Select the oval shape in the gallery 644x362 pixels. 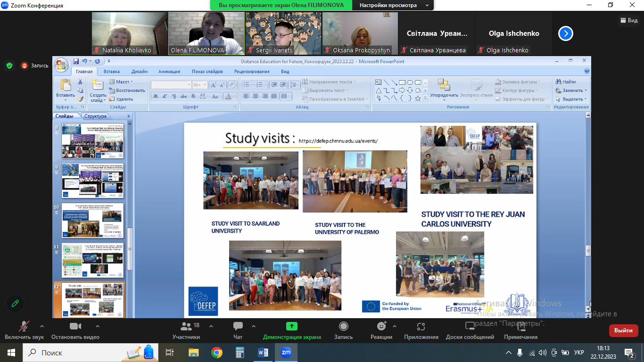[410, 82]
